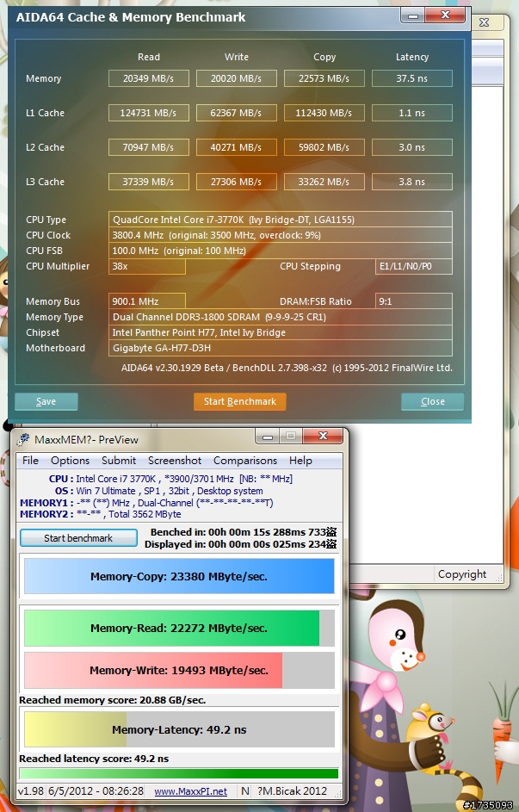Click L2 Cache Copy value 59802 MB/s
This screenshot has height=812, width=519.
(324, 147)
